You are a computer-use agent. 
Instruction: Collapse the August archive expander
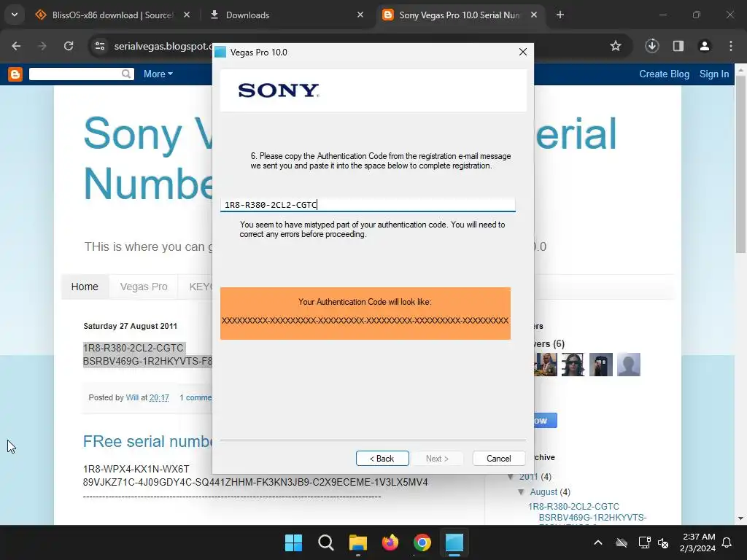521,492
